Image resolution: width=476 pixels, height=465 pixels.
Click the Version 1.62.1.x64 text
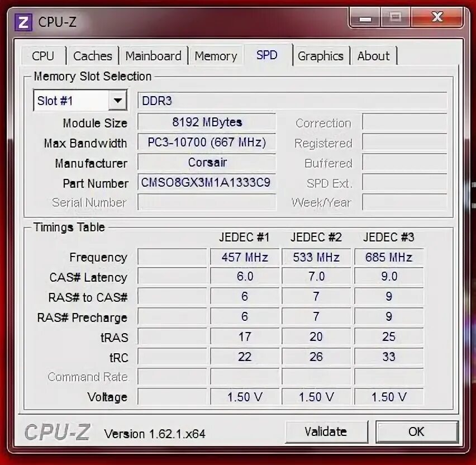(x=155, y=434)
